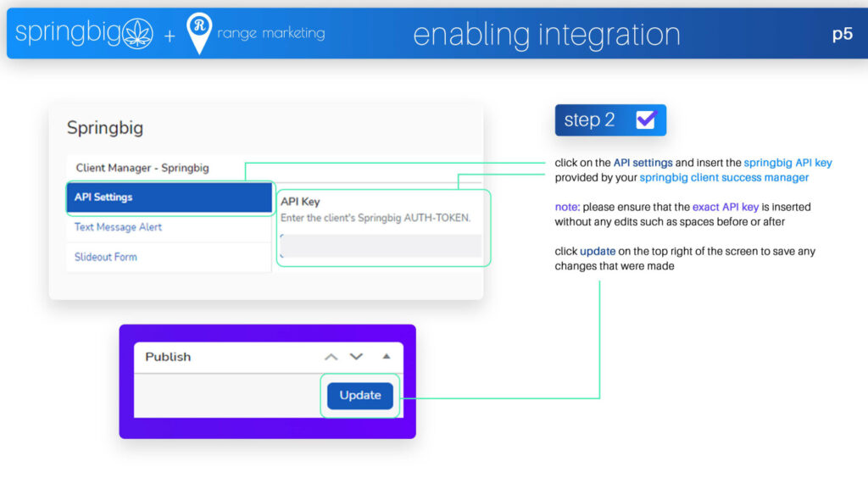868x489 pixels.
Task: Collapse Publish panel with triangle toggle
Action: [387, 357]
